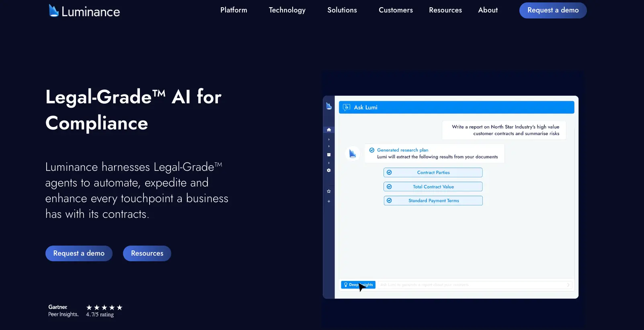This screenshot has width=644, height=330.
Task: Click the five-star rating icons
Action: point(104,307)
